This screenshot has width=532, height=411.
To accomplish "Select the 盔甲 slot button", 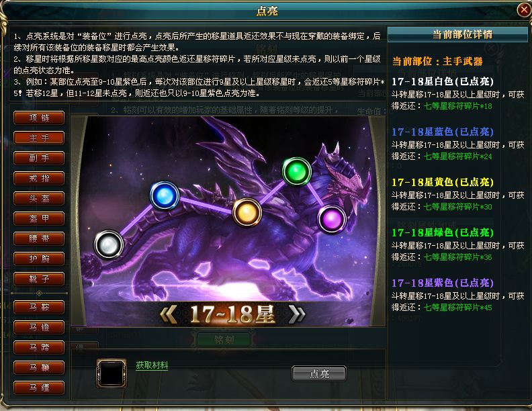I will [39, 219].
